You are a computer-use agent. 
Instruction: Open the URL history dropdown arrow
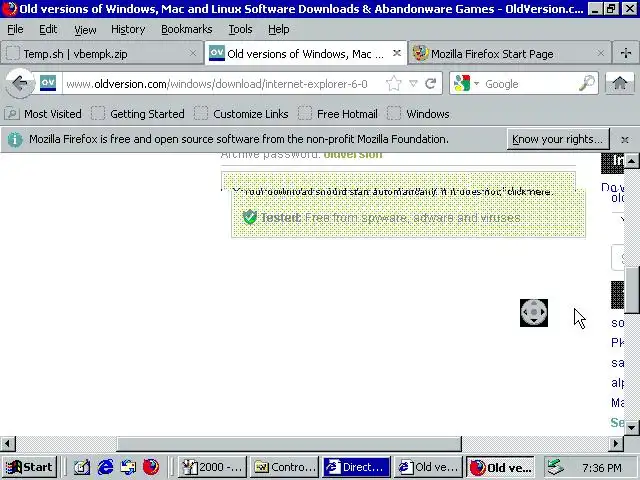tap(413, 84)
